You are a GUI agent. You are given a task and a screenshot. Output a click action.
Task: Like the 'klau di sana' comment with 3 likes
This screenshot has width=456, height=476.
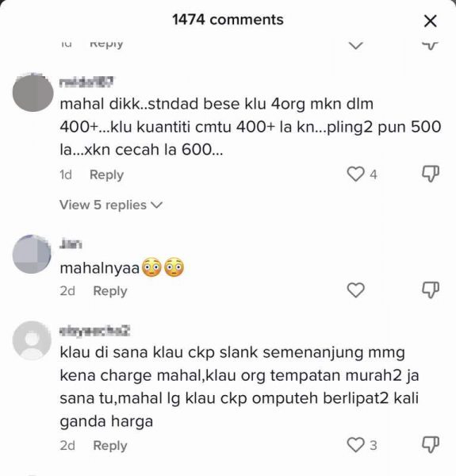355,445
